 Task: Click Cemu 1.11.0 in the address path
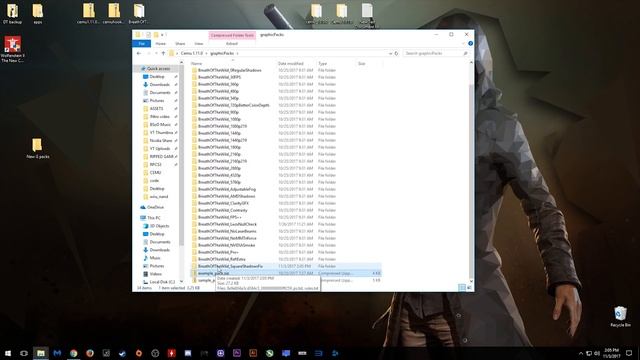pos(191,53)
